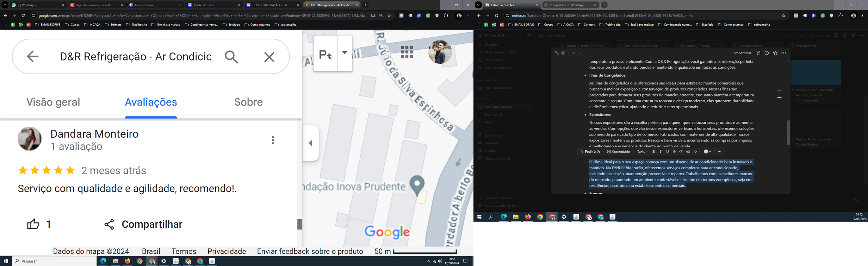The height and width of the screenshot is (266, 868).
Task: Apply italic formatting to selected text
Action: (661, 152)
